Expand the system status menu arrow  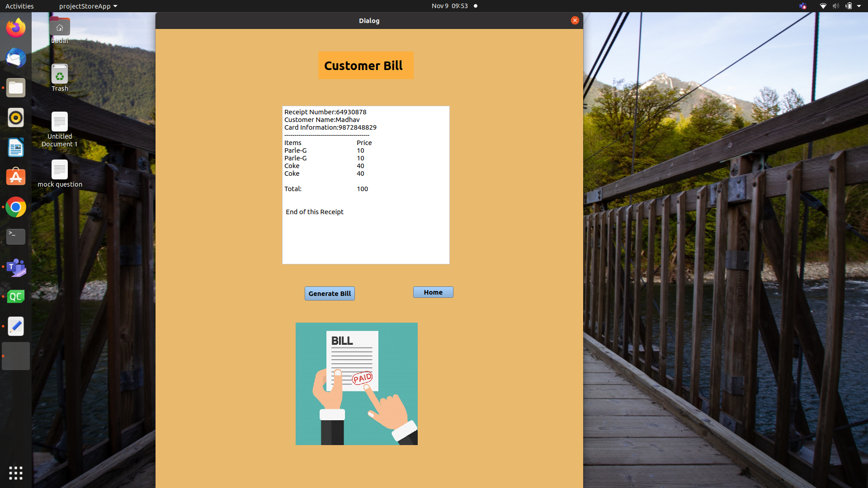coord(859,6)
